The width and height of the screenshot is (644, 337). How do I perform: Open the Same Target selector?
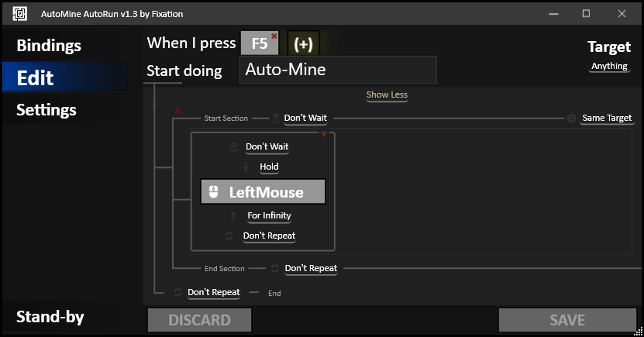[x=607, y=119]
